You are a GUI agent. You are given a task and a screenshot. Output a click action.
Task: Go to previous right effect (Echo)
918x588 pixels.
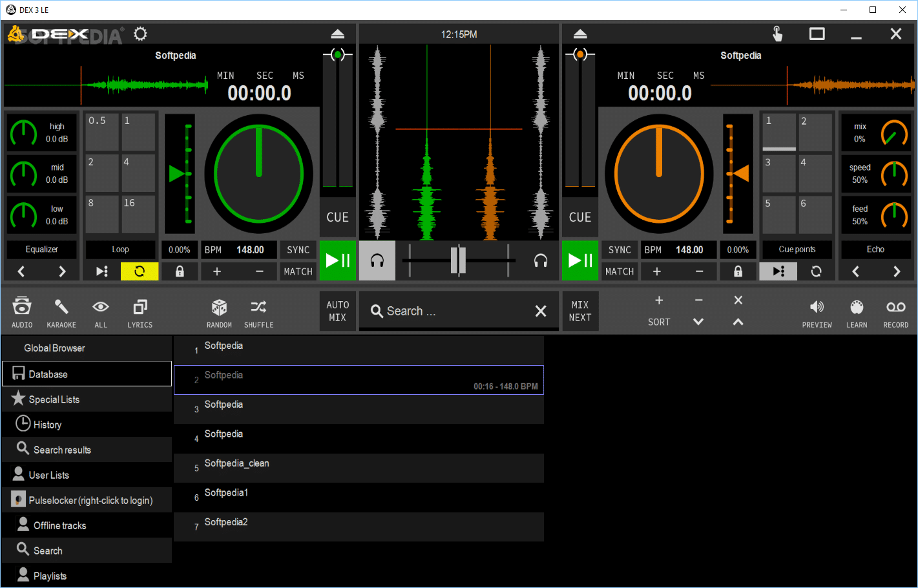click(856, 271)
